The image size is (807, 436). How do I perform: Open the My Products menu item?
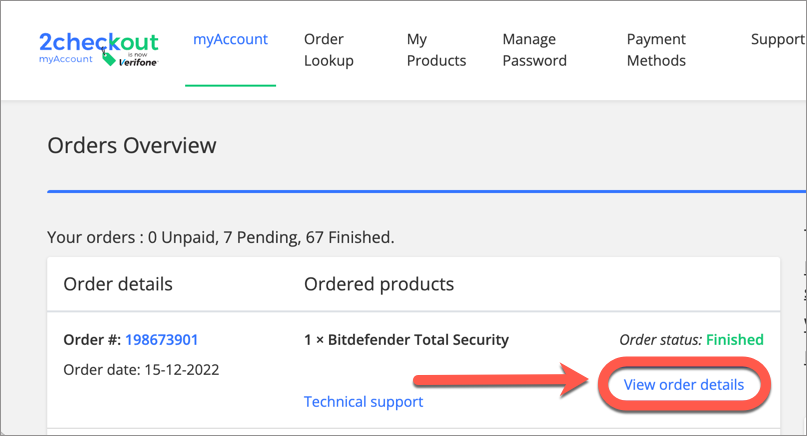pos(436,50)
